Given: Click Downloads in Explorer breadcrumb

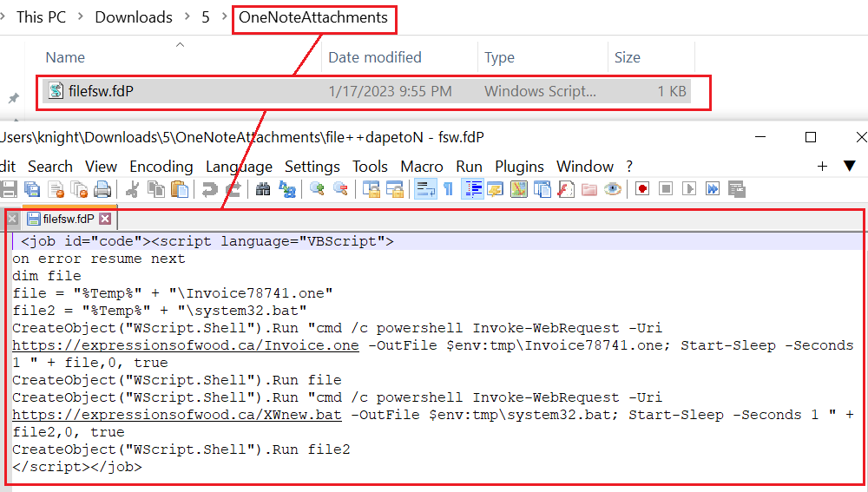Looking at the screenshot, I should coord(134,17).
